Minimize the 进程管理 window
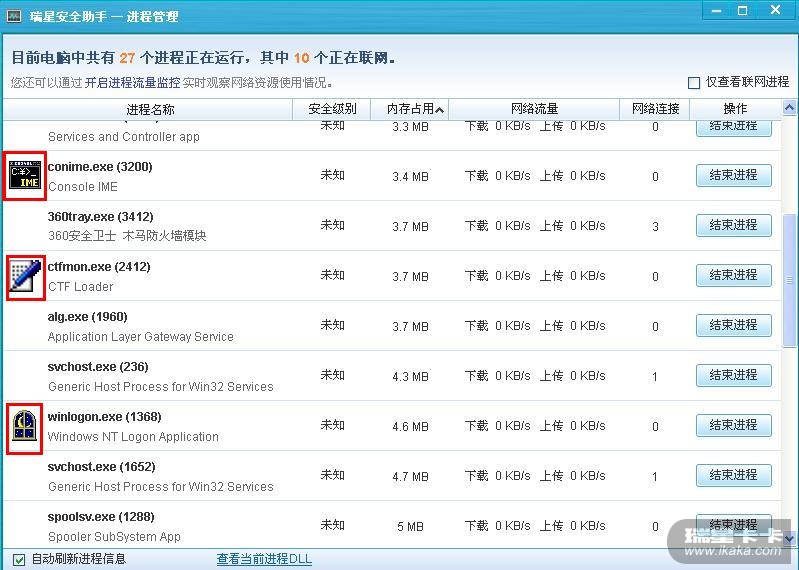The image size is (799, 570). coord(716,11)
